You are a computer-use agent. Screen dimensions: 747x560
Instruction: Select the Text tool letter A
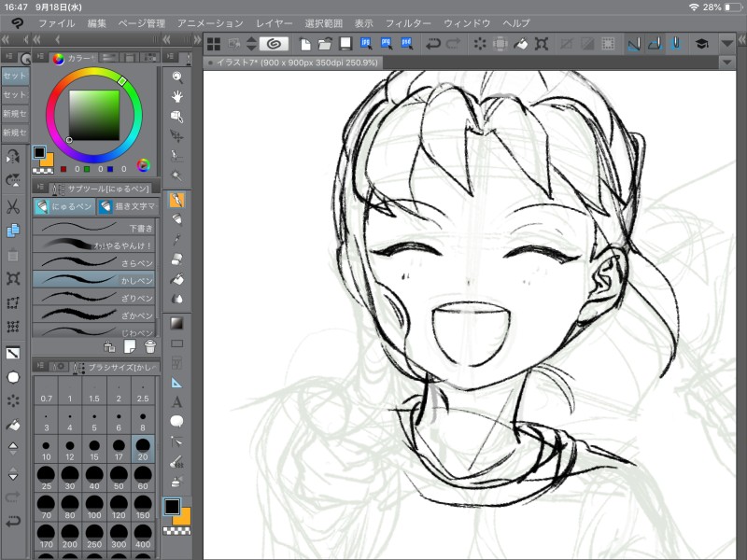[176, 402]
